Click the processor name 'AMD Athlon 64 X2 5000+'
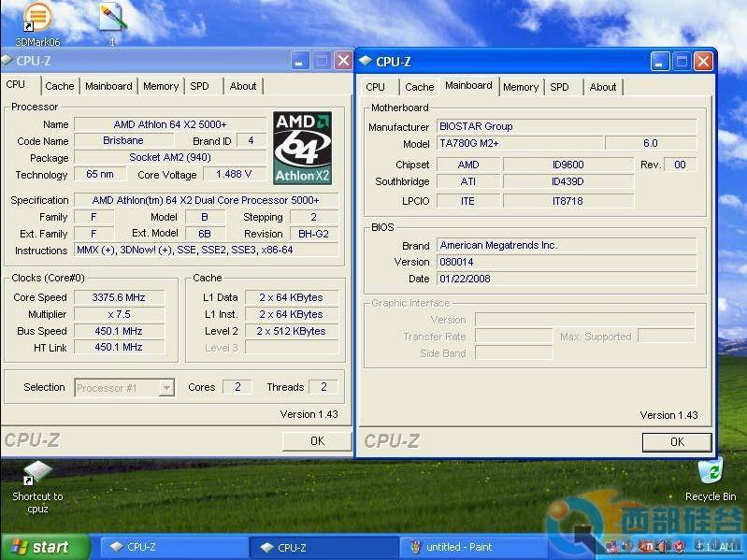747x560 pixels. point(170,124)
